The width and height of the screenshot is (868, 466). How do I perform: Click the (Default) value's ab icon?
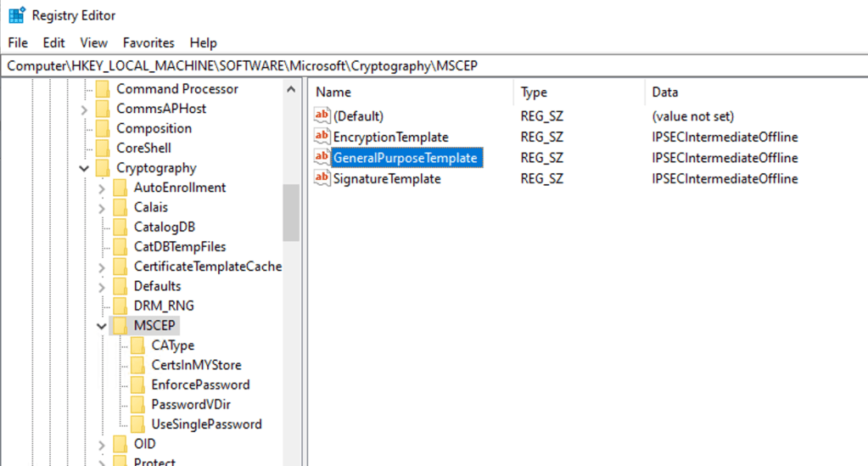tap(322, 116)
